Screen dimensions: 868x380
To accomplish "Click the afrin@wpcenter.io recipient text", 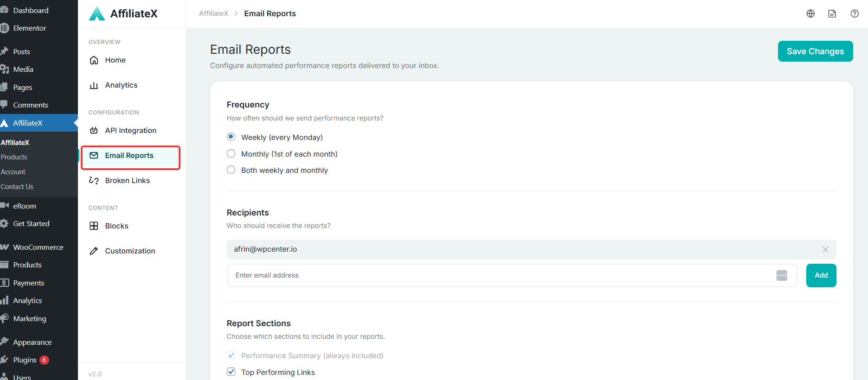I will coord(265,249).
